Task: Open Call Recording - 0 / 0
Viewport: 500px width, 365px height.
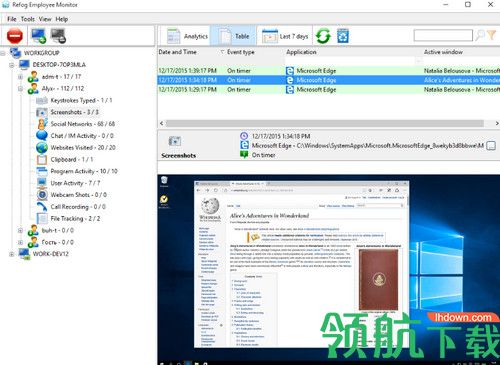Action: pos(78,207)
